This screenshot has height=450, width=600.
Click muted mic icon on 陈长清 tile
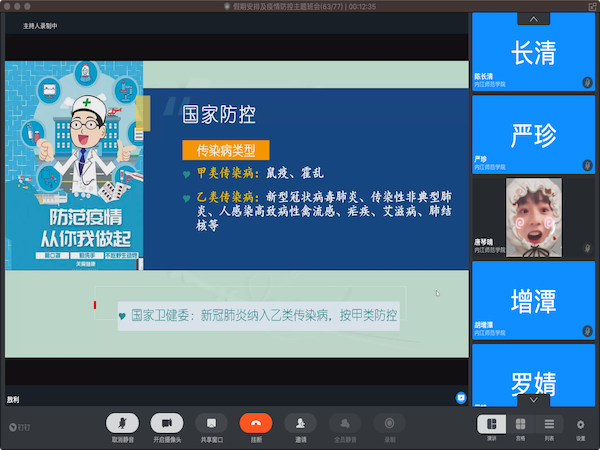587,82
